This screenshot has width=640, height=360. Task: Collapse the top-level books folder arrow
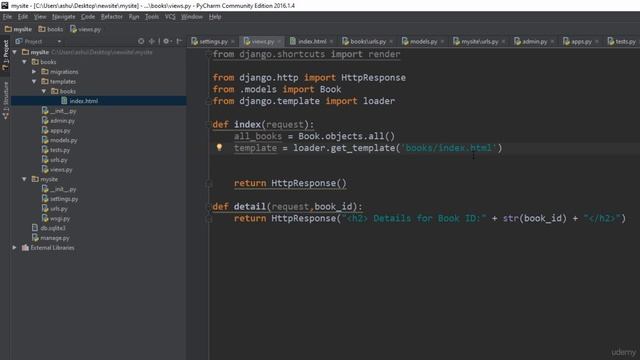pos(25,62)
